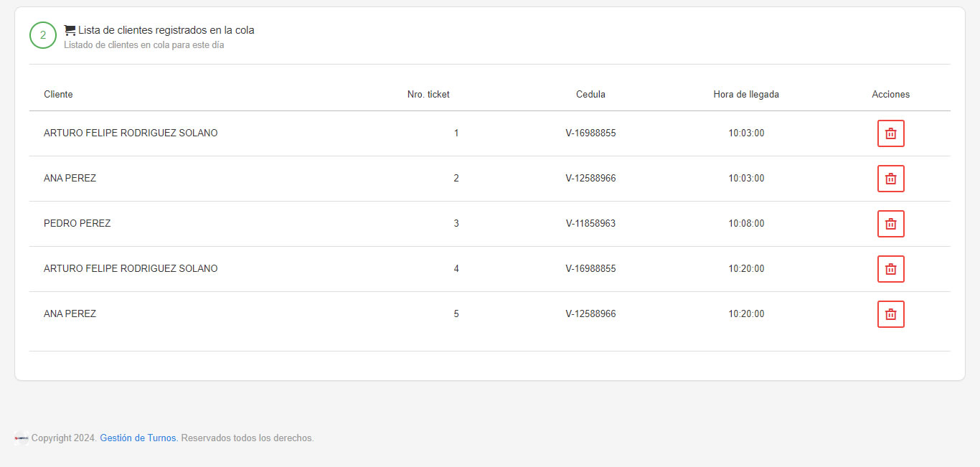Click the Cliente column header
Viewport: 980px width, 467px height.
(58, 95)
